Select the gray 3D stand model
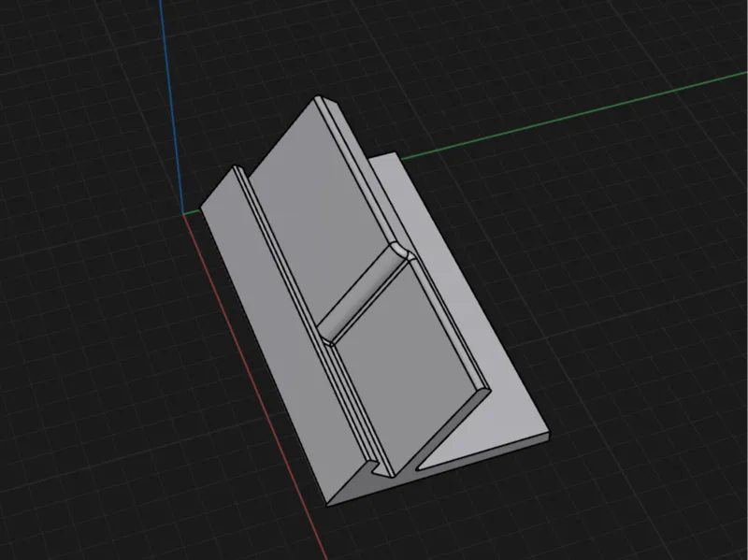 [373, 301]
